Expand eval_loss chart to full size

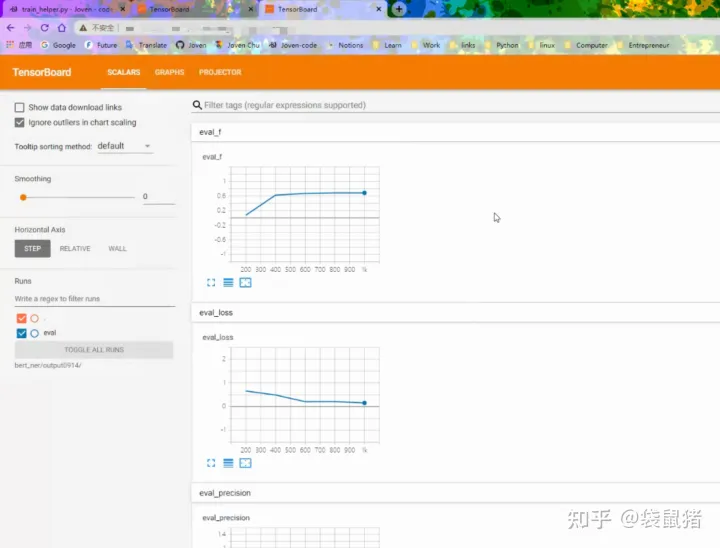pos(211,463)
